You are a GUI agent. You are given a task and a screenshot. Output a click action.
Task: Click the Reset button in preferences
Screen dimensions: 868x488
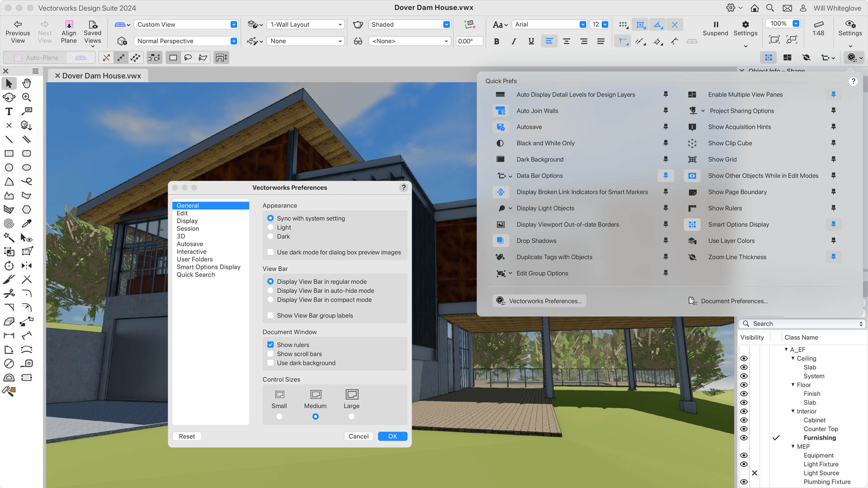coord(186,436)
